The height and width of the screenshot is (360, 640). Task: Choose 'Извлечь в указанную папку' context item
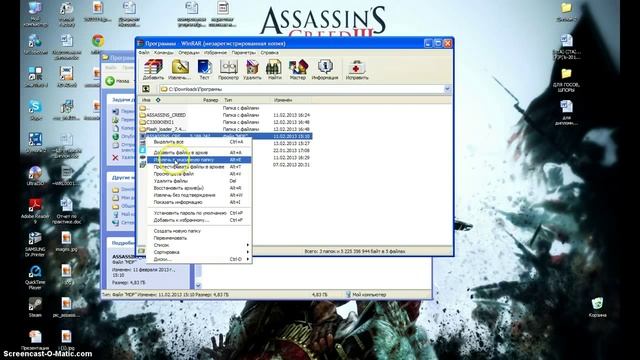[x=199, y=160]
